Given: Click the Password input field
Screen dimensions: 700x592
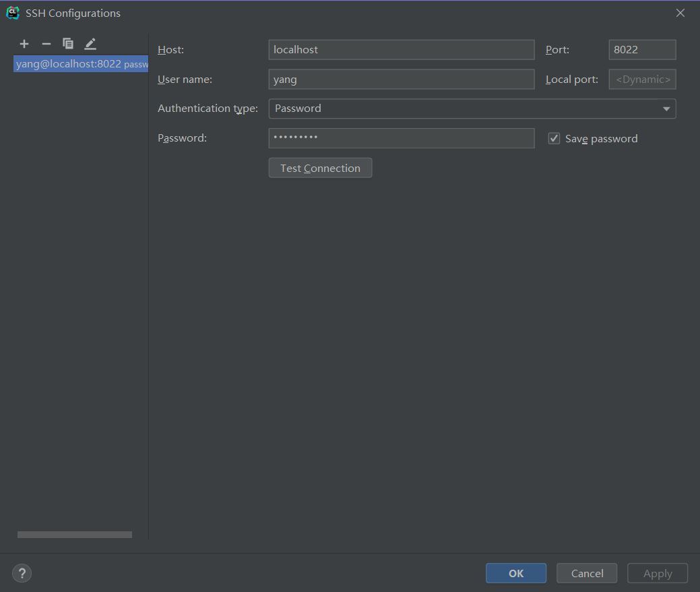Looking at the screenshot, I should pyautogui.click(x=402, y=138).
